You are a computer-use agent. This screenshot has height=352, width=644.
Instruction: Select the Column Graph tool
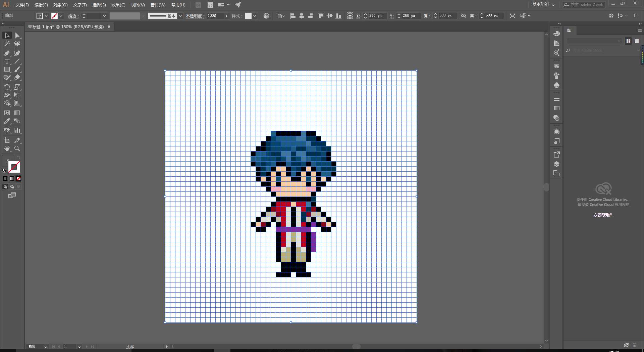[17, 131]
